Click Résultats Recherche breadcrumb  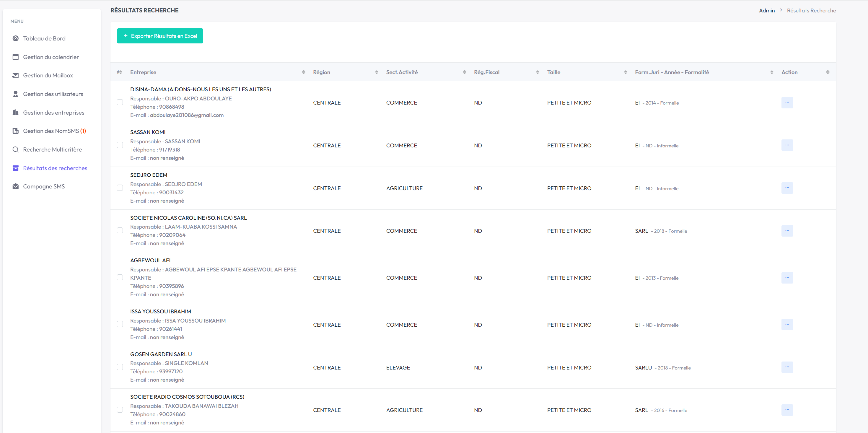click(811, 10)
